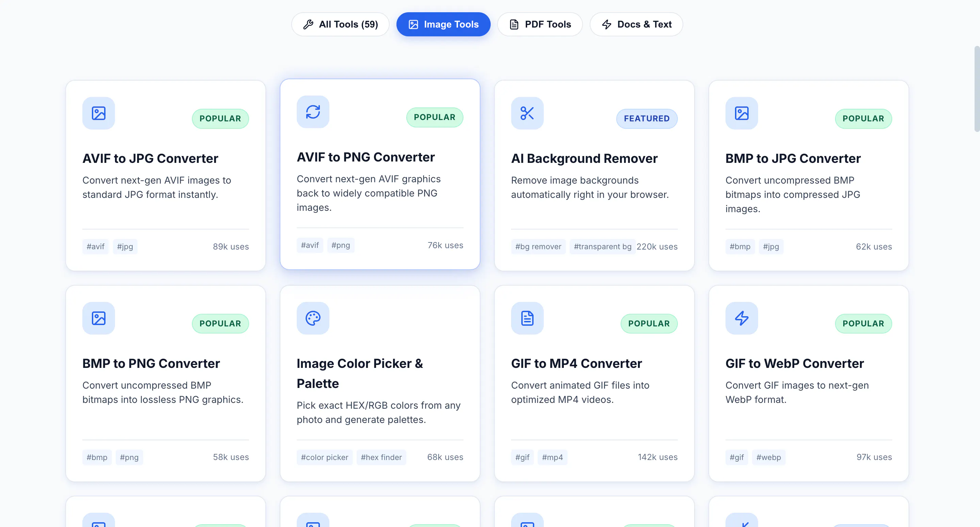Click the '68k uses' text

click(445, 457)
